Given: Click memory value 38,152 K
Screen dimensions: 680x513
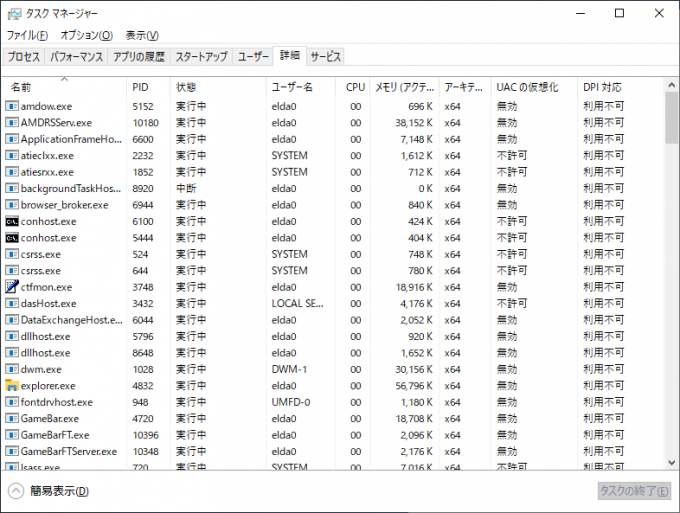Looking at the screenshot, I should point(414,123).
